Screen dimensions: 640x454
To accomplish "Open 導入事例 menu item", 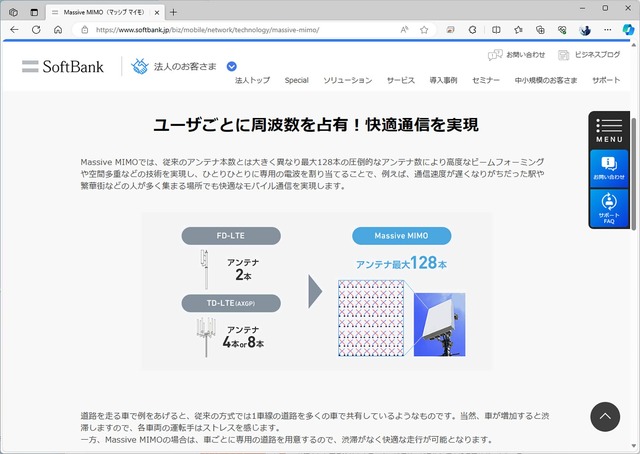I will click(x=443, y=80).
